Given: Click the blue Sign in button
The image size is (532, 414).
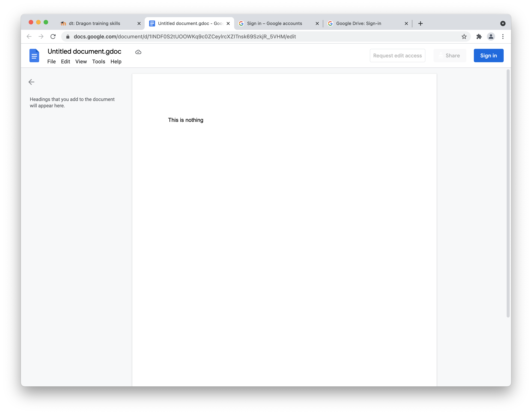Looking at the screenshot, I should [x=488, y=56].
